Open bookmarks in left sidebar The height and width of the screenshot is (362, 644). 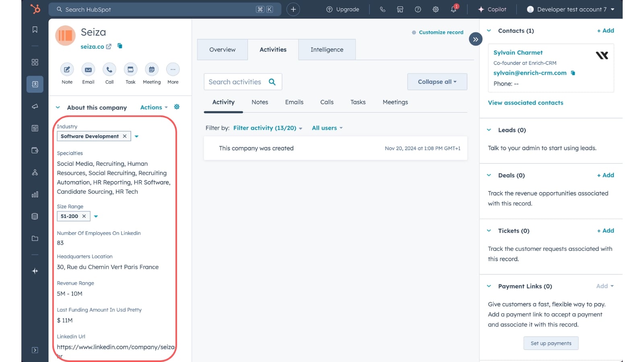[x=35, y=29]
